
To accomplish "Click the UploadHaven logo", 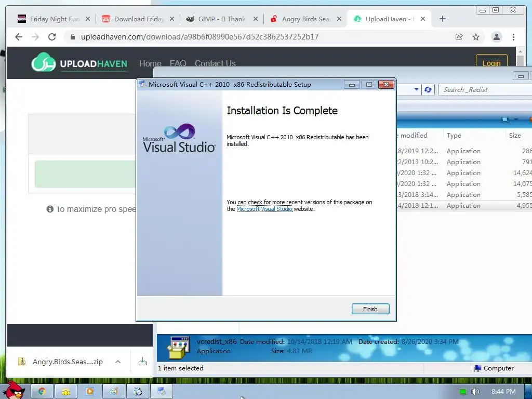I will click(79, 62).
